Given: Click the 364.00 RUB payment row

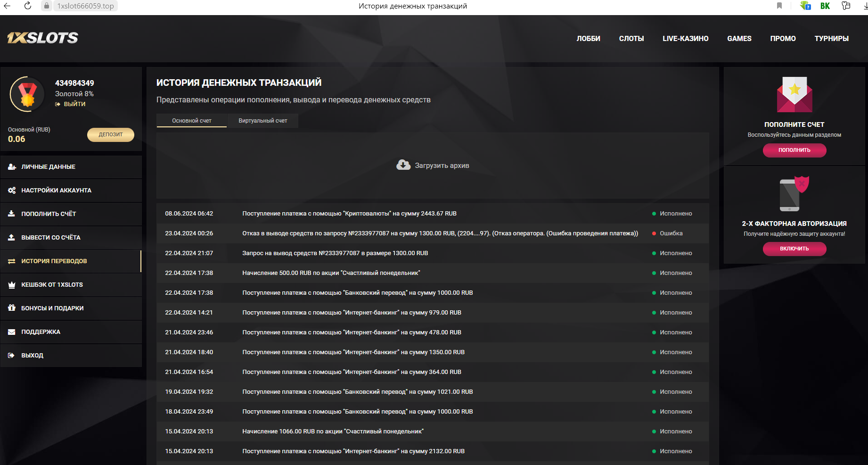Looking at the screenshot, I should (x=433, y=372).
